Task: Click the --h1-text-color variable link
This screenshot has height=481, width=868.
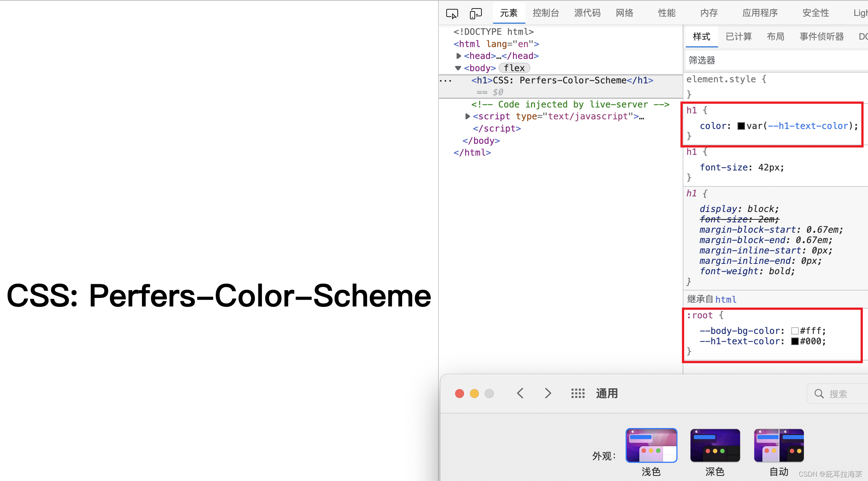Action: (808, 126)
